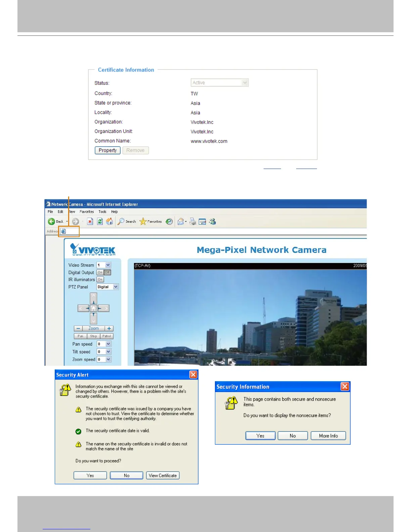Pan camera right with PTZ arrow
Viewport: 411px width, 532px height.
103,308
